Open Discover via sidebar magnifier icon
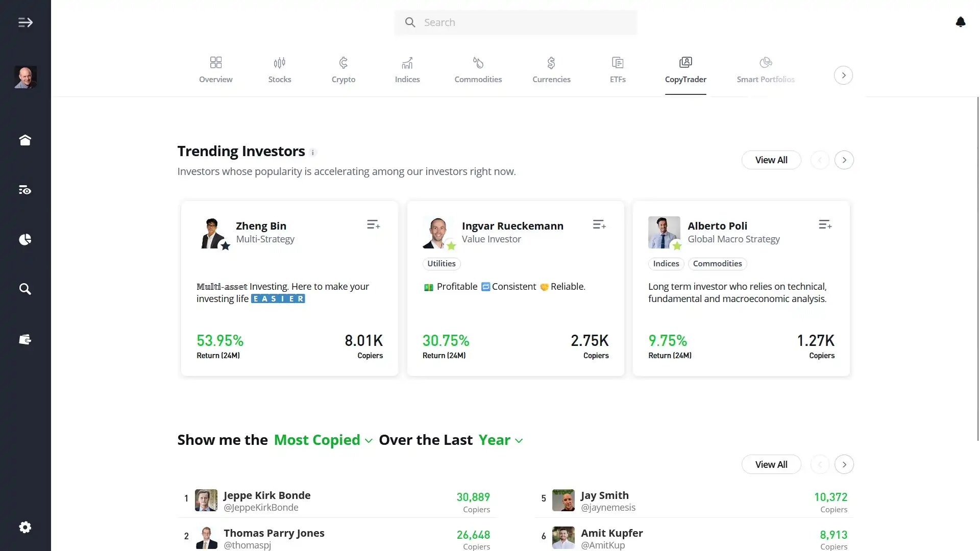The image size is (980, 551). 25,289
